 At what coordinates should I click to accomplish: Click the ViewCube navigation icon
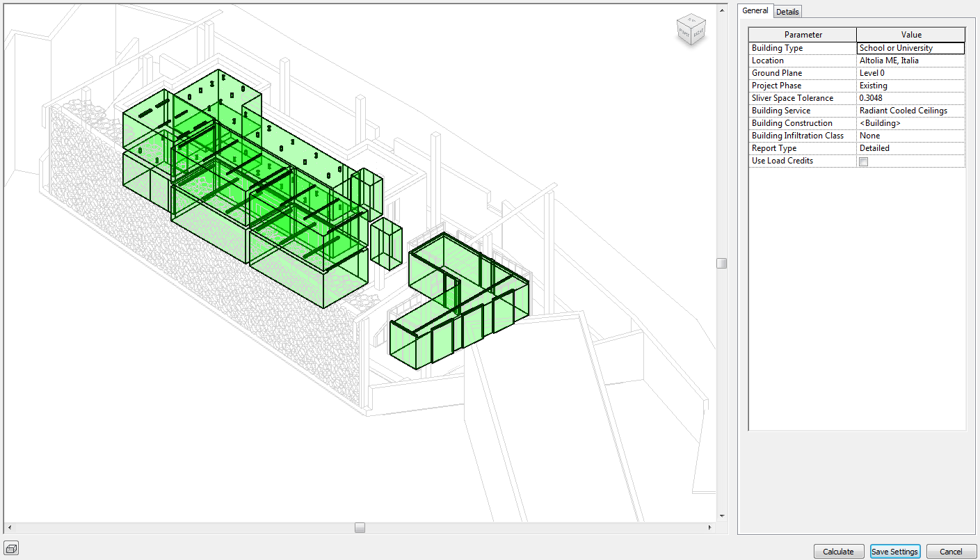tap(691, 31)
